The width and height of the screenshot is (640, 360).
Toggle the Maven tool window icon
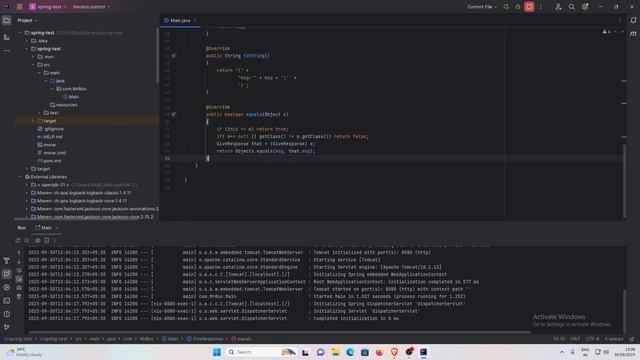pyautogui.click(x=633, y=34)
